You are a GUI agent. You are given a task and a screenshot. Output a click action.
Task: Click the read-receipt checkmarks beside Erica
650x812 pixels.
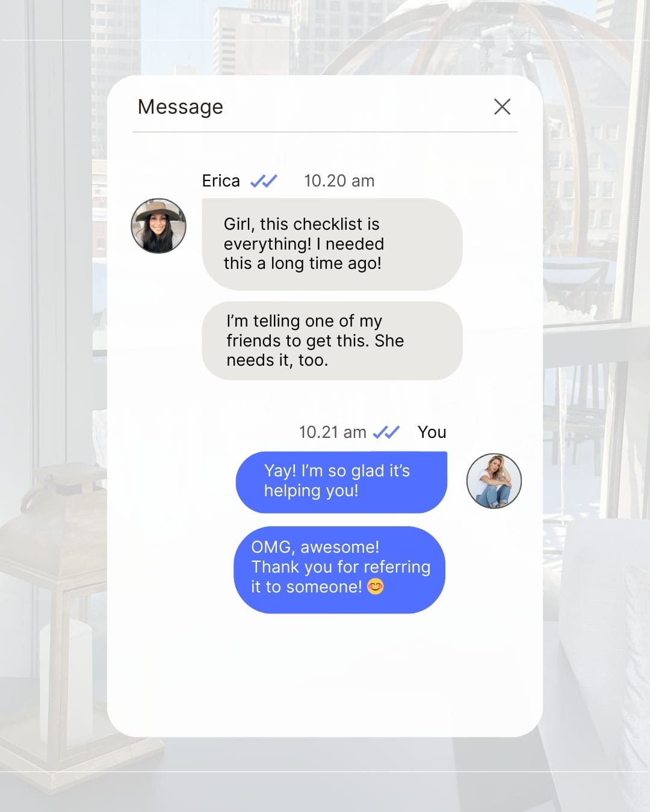[264, 180]
